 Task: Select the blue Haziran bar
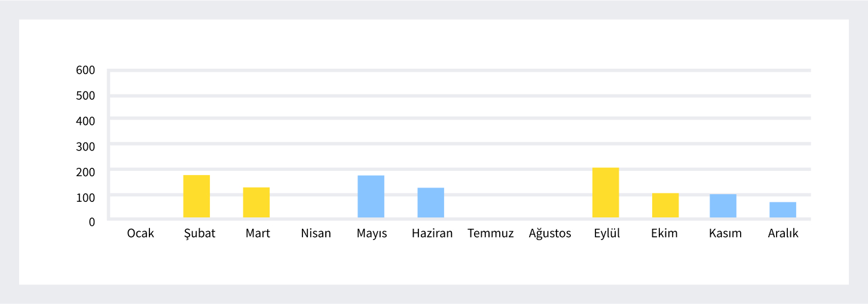coord(430,203)
